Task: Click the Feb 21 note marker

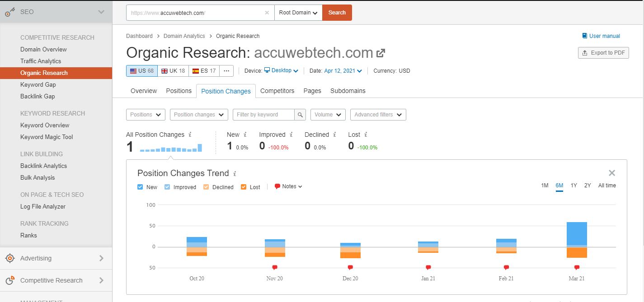Action: click(x=506, y=268)
